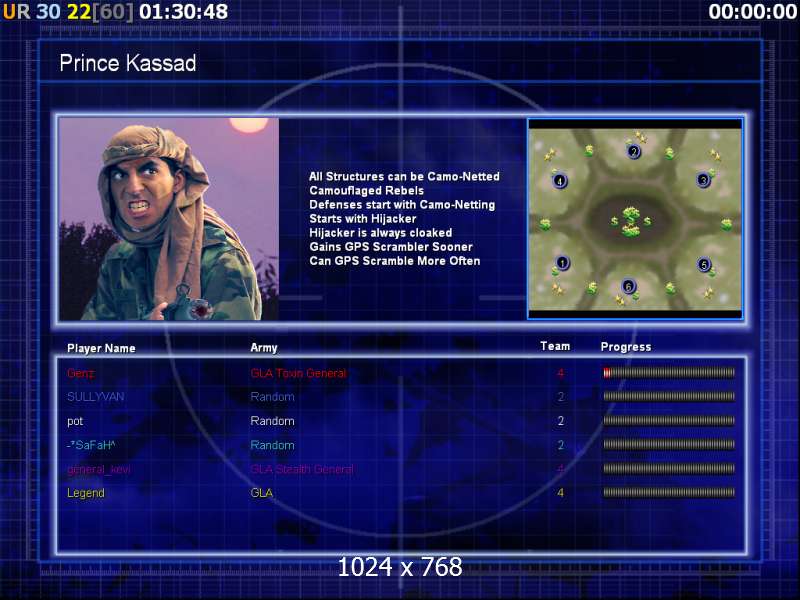800x600 pixels.
Task: Click Legend's GLA army entry
Action: [262, 493]
